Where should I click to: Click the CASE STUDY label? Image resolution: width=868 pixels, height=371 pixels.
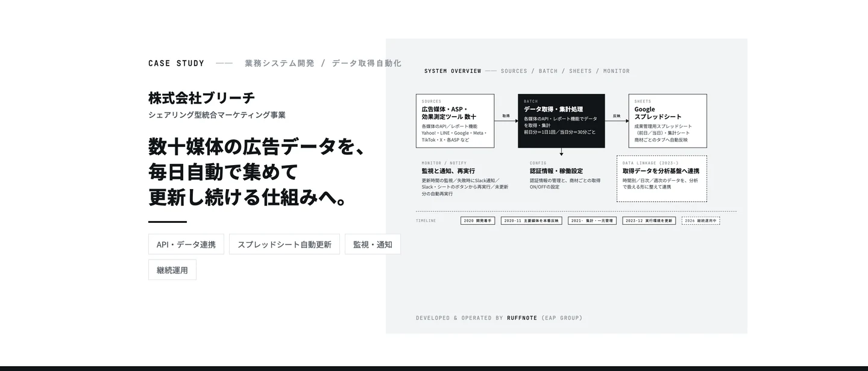point(176,63)
